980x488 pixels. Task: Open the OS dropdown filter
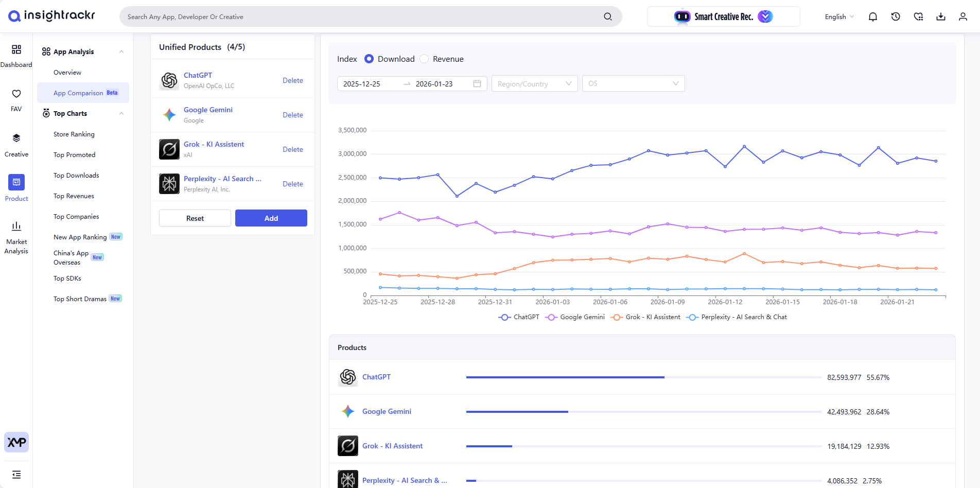click(633, 83)
